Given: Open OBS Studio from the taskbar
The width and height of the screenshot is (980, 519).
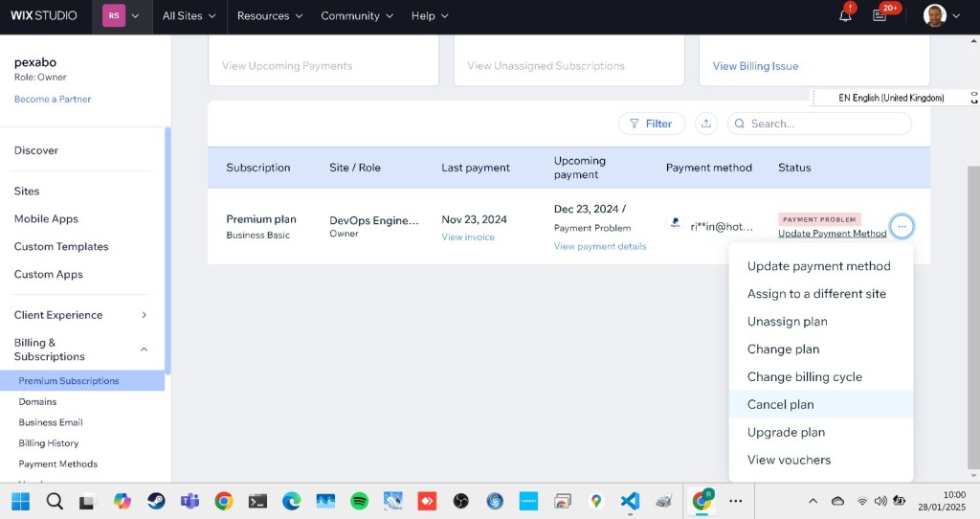Looking at the screenshot, I should [x=460, y=501].
